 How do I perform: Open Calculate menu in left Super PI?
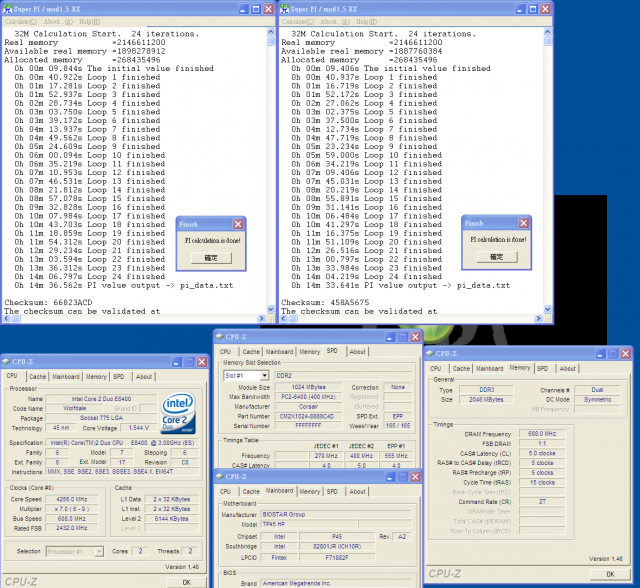point(20,22)
